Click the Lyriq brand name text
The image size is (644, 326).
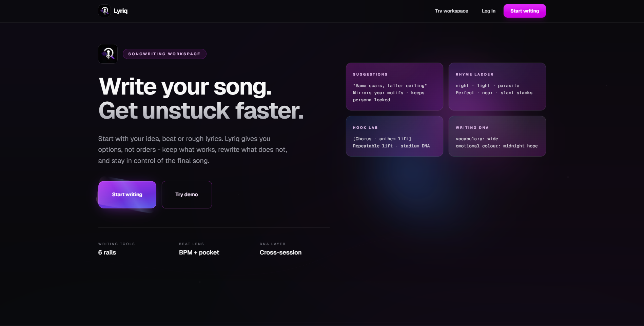(121, 11)
